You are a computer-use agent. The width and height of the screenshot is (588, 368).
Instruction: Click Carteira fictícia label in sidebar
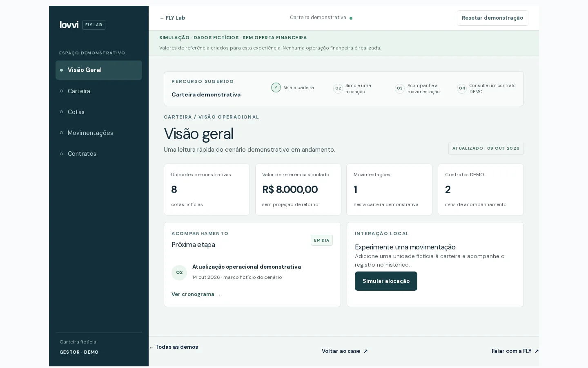coord(78,342)
